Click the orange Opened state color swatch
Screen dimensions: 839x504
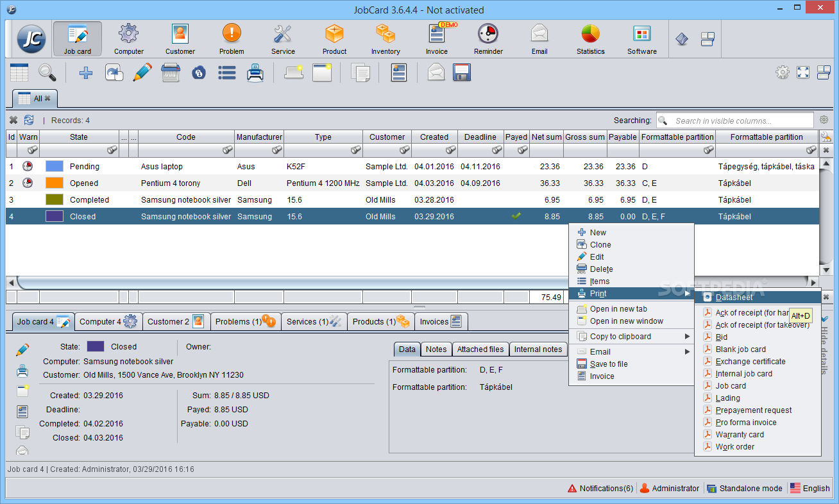coord(54,183)
